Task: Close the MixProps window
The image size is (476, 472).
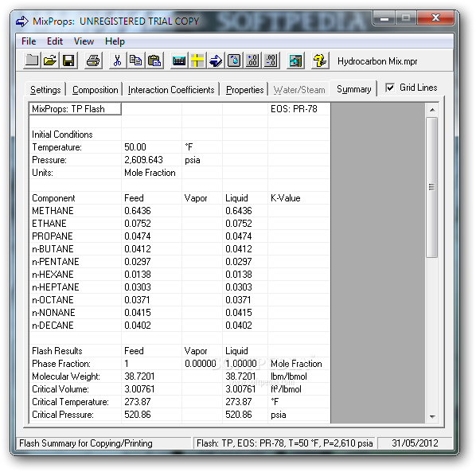Action: [x=435, y=18]
